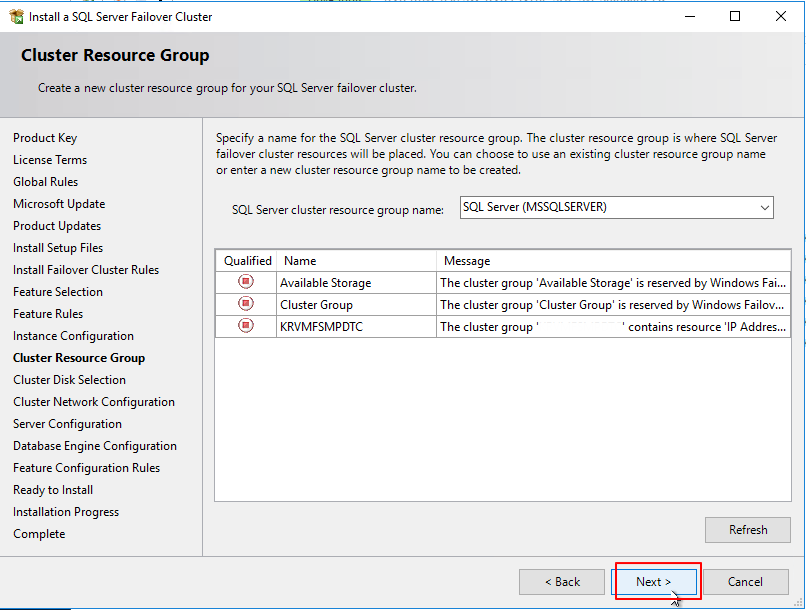Open the Instance Configuration step
This screenshot has width=806, height=610.
[x=74, y=336]
